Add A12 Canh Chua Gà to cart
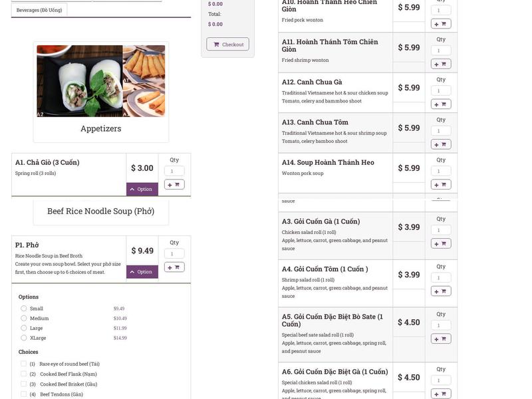The width and height of the screenshot is (532, 399). [440, 103]
